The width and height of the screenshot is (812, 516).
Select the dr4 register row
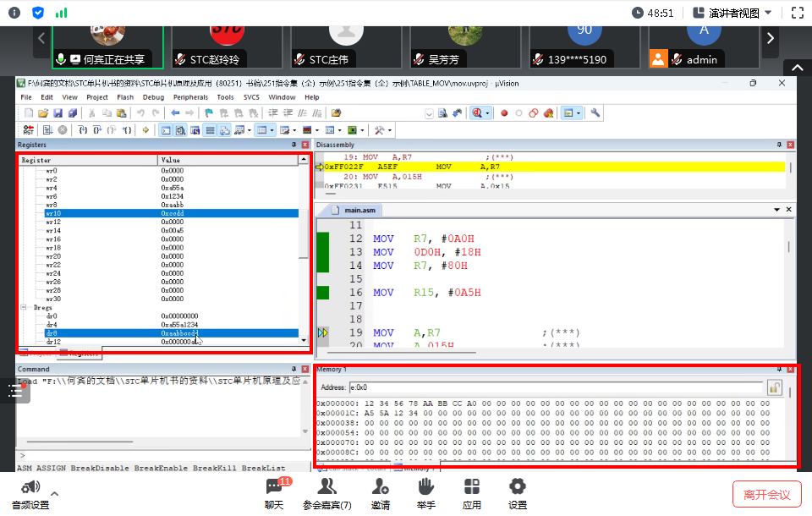(x=172, y=324)
